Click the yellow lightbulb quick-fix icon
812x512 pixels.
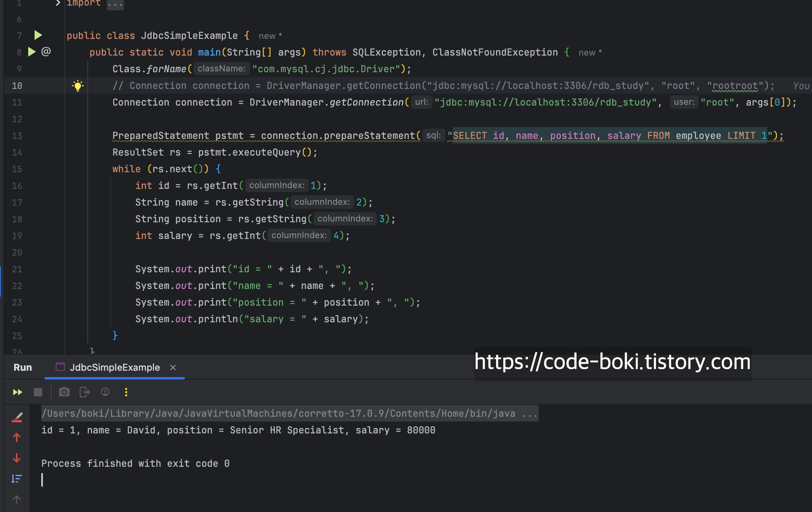click(x=78, y=86)
